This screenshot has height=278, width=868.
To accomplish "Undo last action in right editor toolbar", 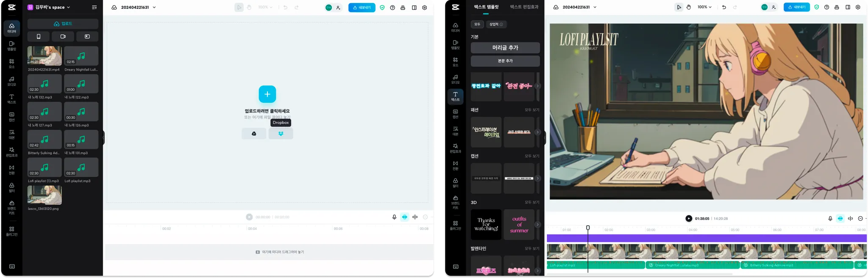I will coord(724,7).
